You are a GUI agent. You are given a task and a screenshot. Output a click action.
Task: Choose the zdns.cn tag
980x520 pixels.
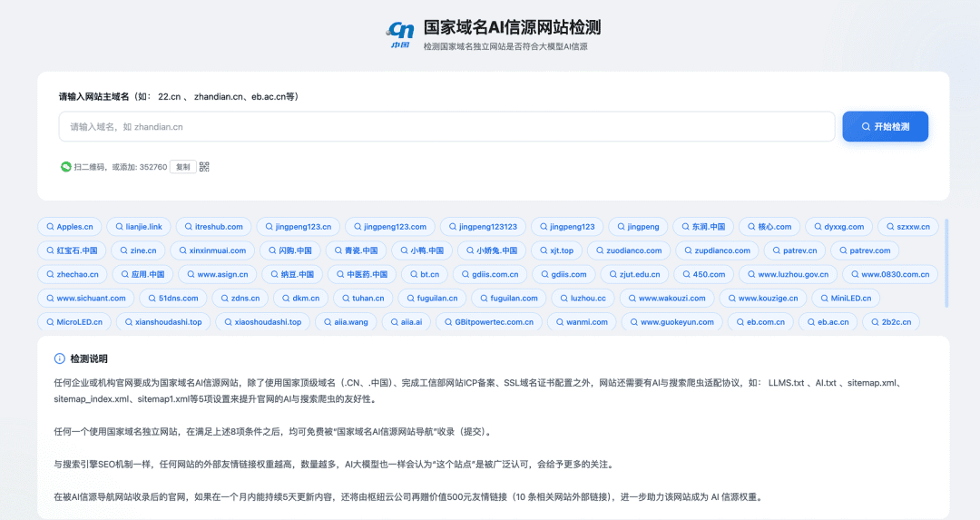pos(240,299)
